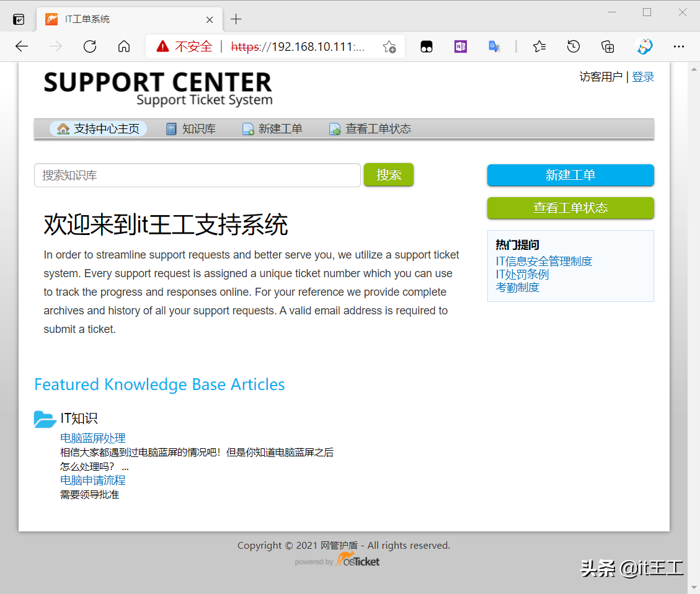Viewport: 700px width, 594px height.
Task: Click the browser profile avatar
Action: [644, 47]
